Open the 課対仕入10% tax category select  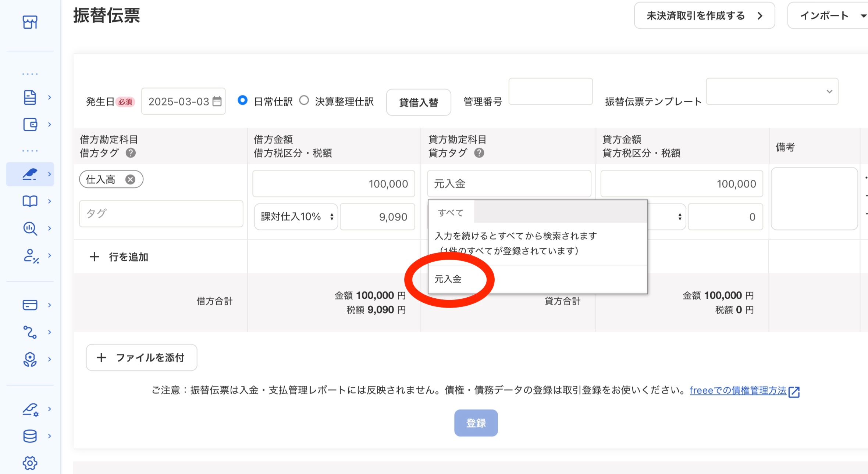(296, 217)
